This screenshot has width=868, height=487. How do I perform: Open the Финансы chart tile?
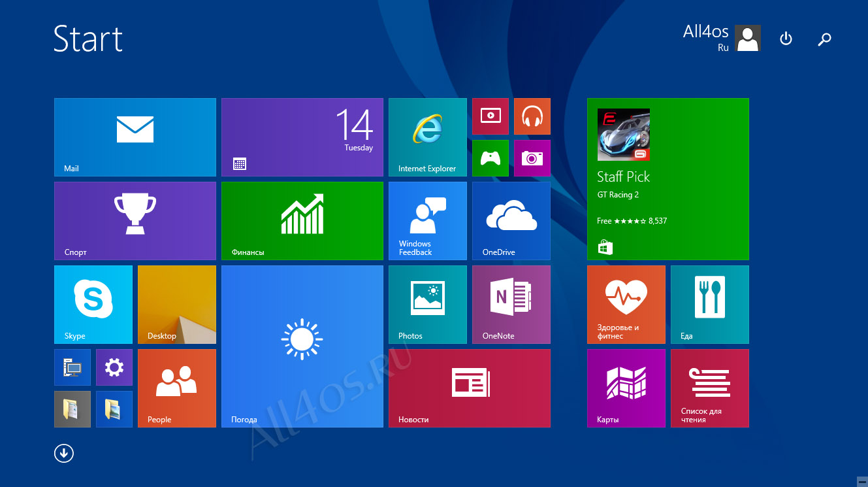point(302,221)
